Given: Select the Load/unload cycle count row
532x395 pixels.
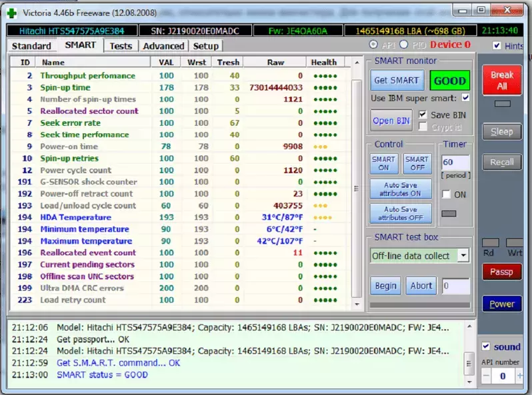Looking at the screenshot, I should coord(181,205).
